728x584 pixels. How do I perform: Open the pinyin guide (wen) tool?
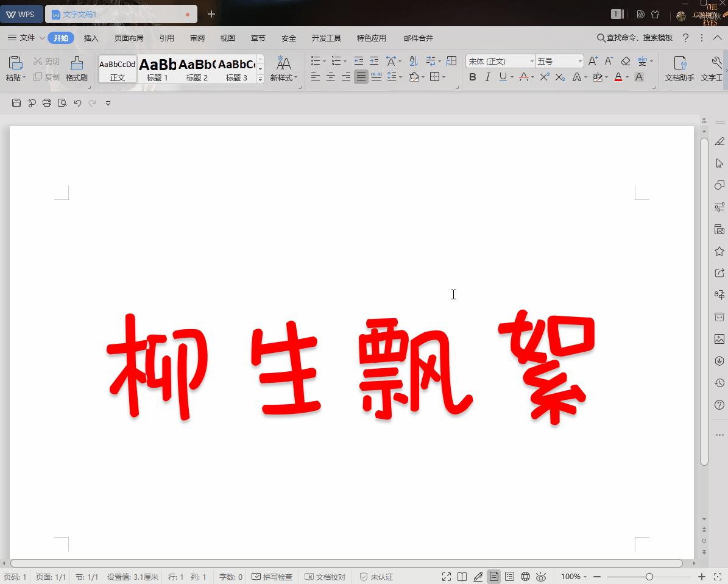click(x=641, y=60)
